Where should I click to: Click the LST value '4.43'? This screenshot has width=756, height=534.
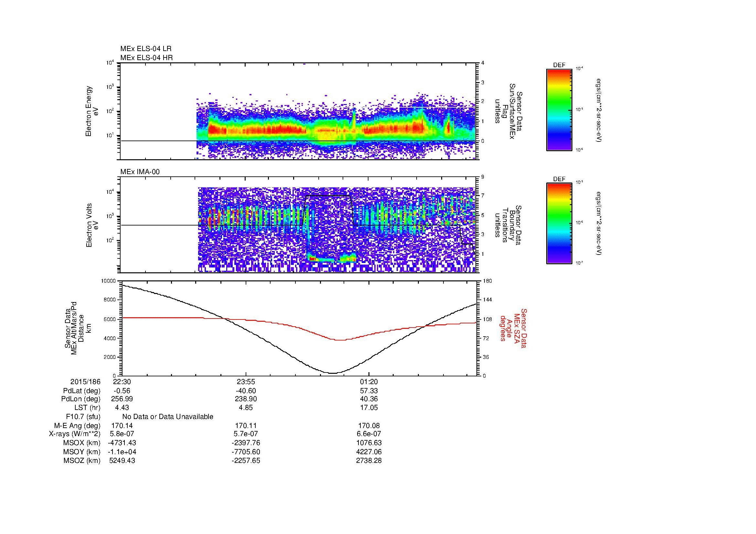click(122, 407)
